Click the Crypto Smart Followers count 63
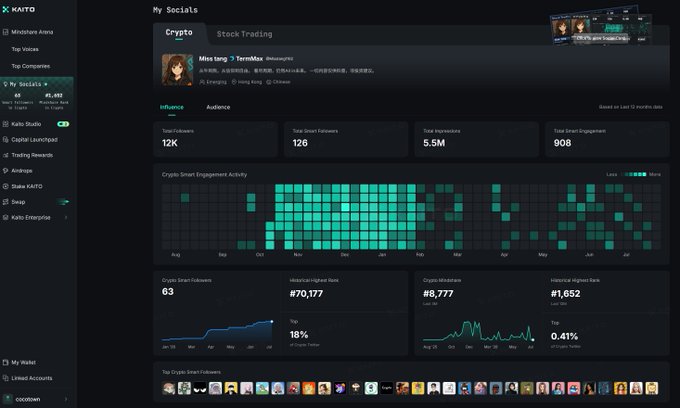The width and height of the screenshot is (680, 408). point(168,291)
